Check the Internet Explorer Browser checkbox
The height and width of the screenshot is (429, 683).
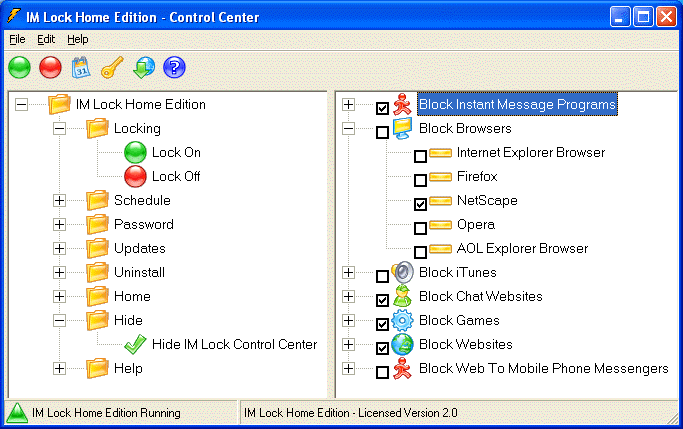click(420, 156)
